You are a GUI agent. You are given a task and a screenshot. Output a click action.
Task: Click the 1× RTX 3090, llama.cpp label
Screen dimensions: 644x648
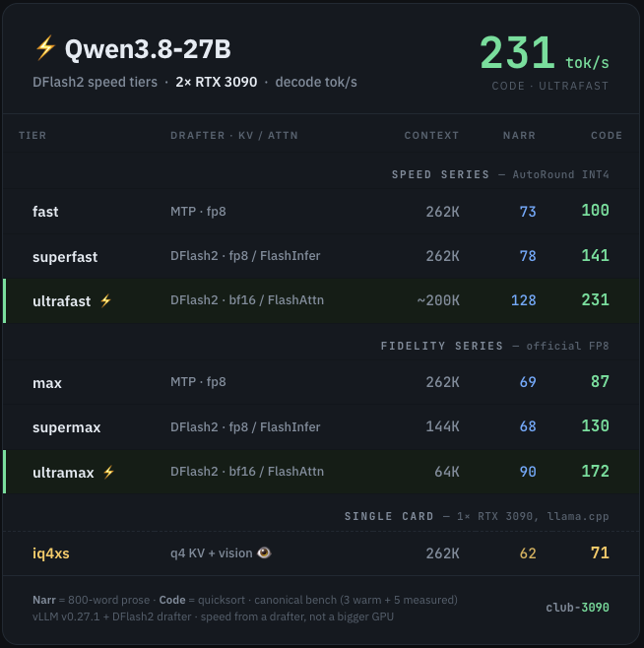click(x=533, y=516)
